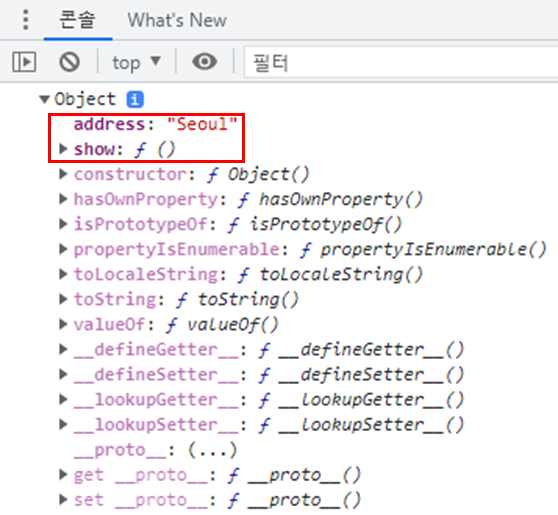The height and width of the screenshot is (515, 558).
Task: Toggle the live expression eye icon
Action: click(x=205, y=62)
